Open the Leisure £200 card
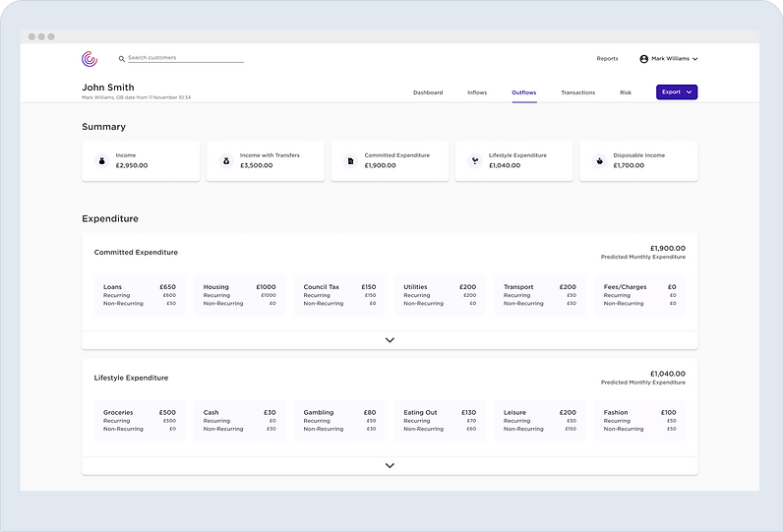This screenshot has height=532, width=783. (x=540, y=421)
